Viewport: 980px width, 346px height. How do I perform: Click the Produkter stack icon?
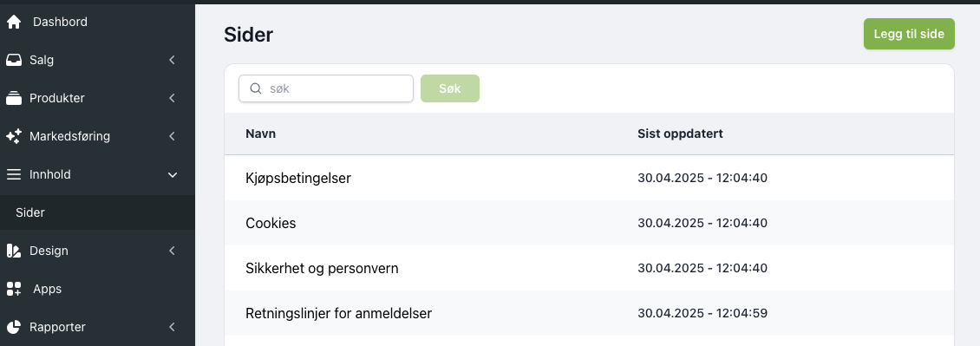point(14,98)
